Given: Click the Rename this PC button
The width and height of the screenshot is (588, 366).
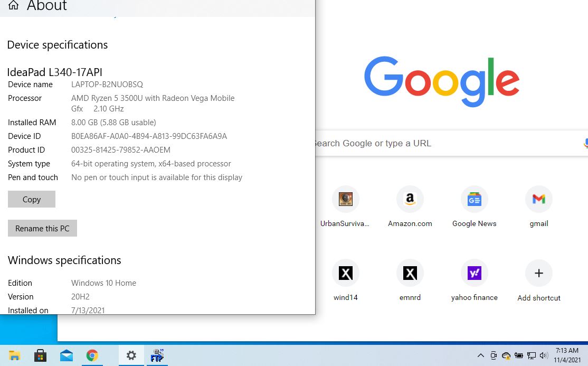Looking at the screenshot, I should click(42, 228).
